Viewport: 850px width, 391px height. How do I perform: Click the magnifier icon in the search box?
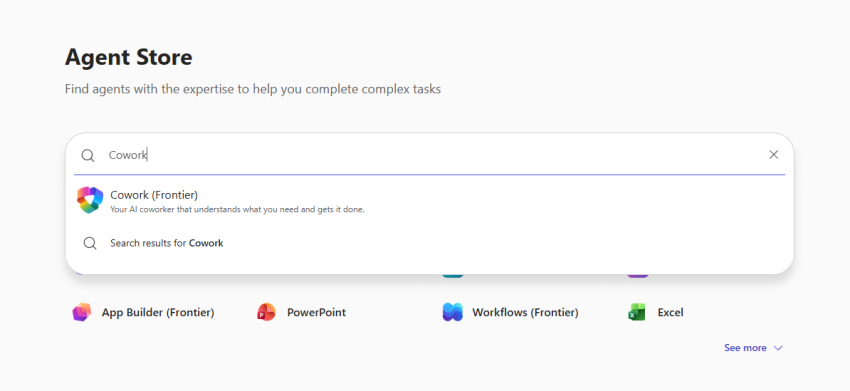coord(88,156)
